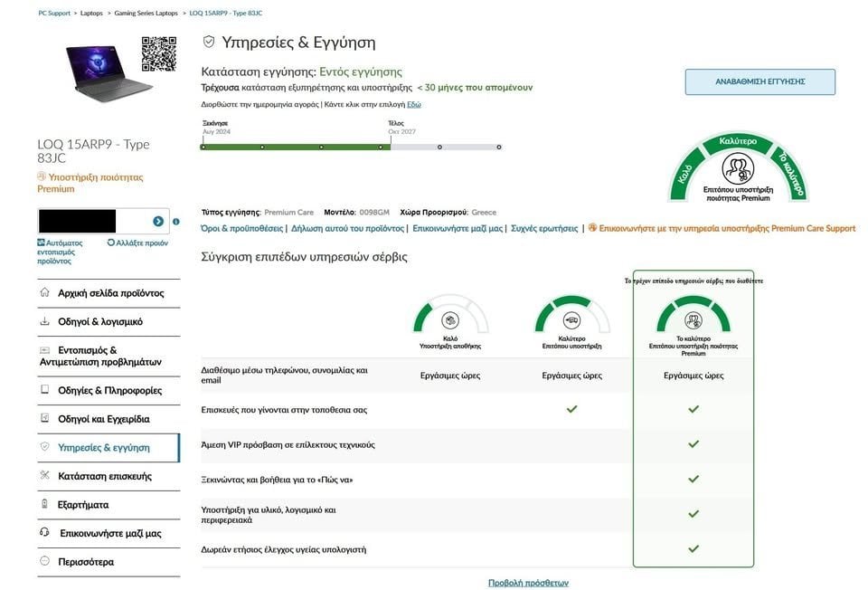
Task: Click the Ξεκίνησε Αυγ 2024 timeline marker
Action: tap(216, 128)
